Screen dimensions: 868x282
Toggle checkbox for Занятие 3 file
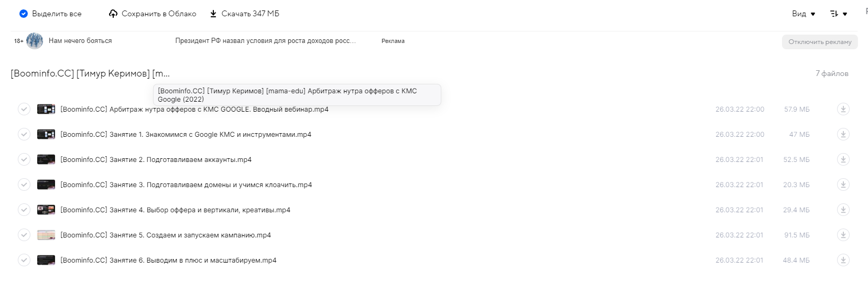coord(24,185)
